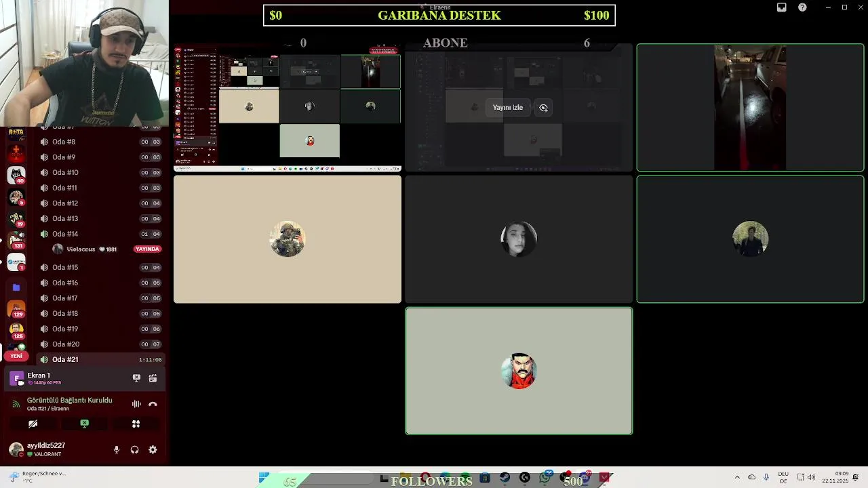
Task: Open the server icon with badge 131
Action: (x=16, y=240)
